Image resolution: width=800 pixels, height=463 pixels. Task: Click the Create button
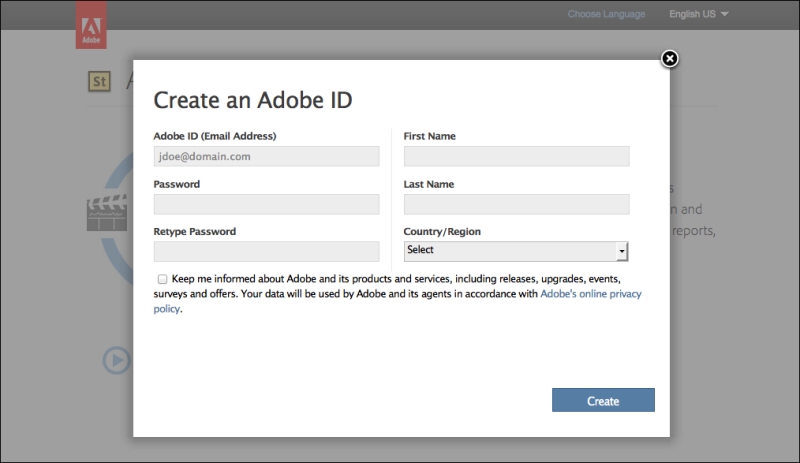pos(603,400)
